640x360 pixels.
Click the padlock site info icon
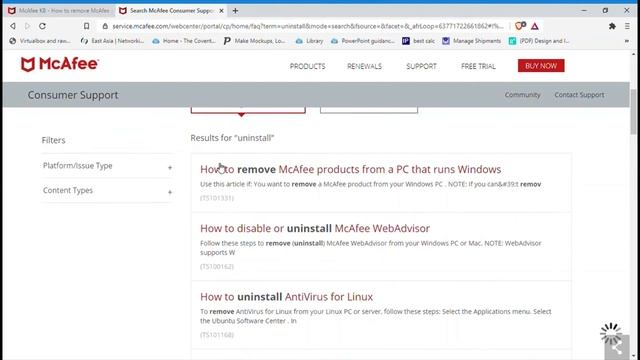(x=105, y=26)
